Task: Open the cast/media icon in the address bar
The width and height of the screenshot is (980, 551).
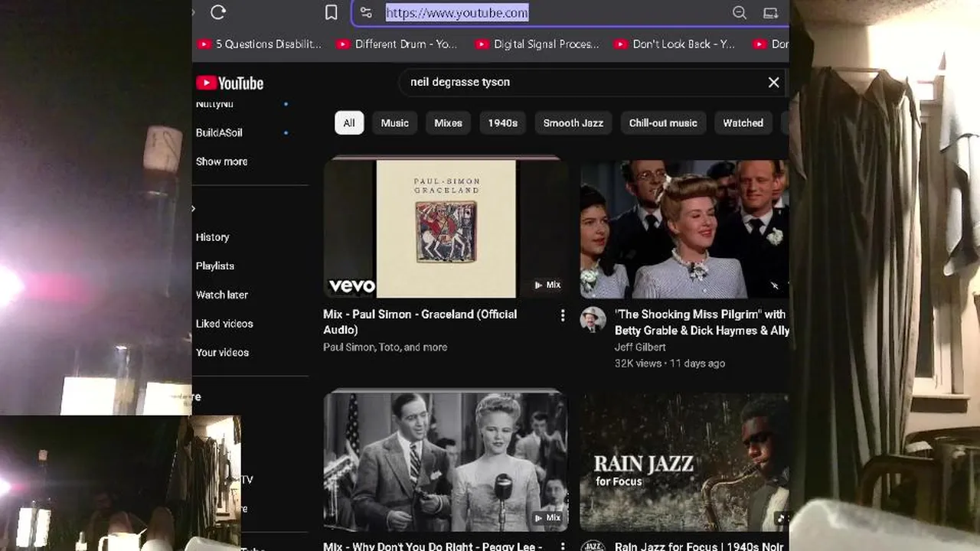Action: 771,12
